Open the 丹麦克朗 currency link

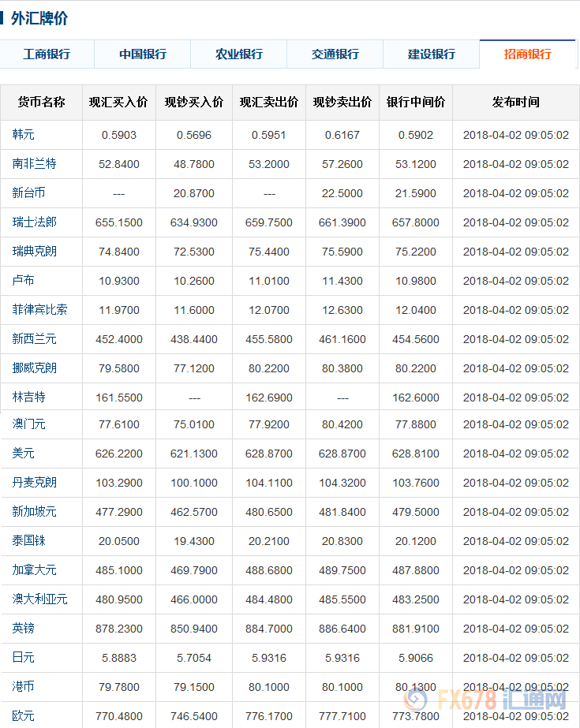(35, 483)
